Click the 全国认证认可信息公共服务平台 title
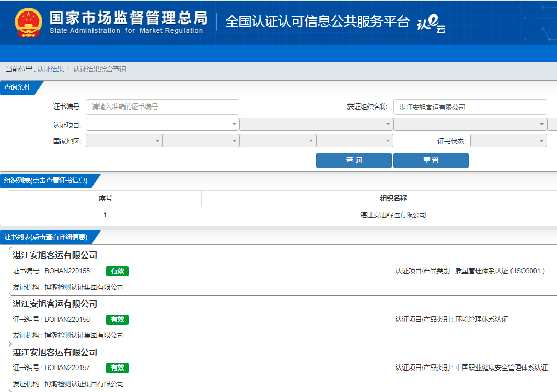Image resolution: width=557 pixels, height=392 pixels. pos(317,21)
